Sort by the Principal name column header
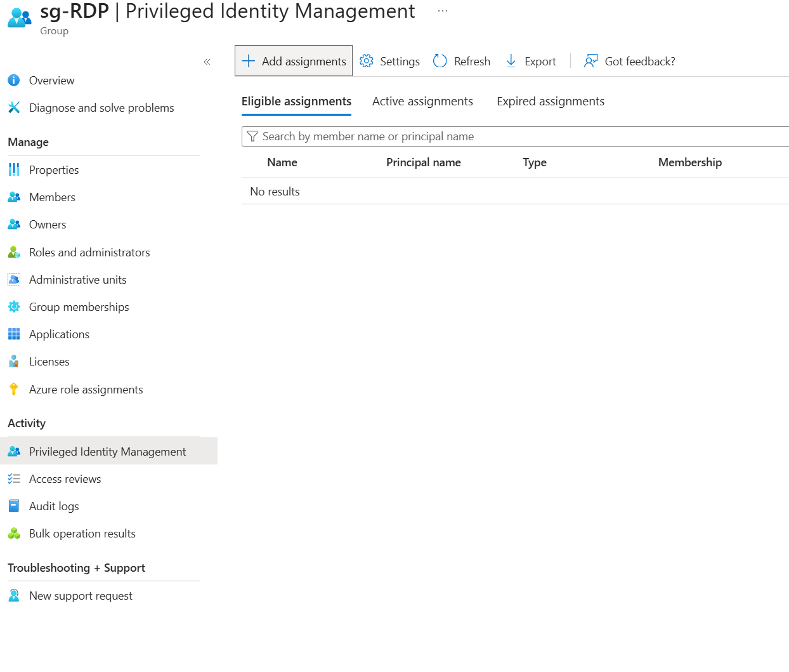 tap(423, 162)
